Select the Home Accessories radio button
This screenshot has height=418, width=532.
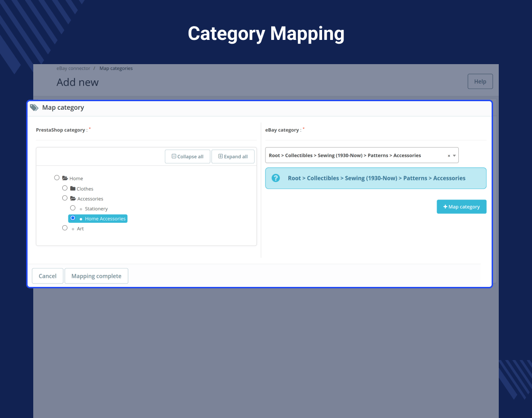tap(73, 218)
